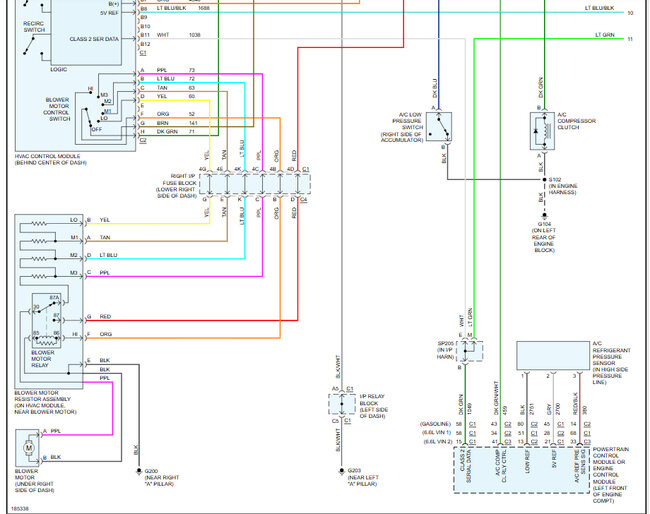Click the BLK label at blower motor terminal B
This screenshot has height=514, width=650.
(x=56, y=457)
